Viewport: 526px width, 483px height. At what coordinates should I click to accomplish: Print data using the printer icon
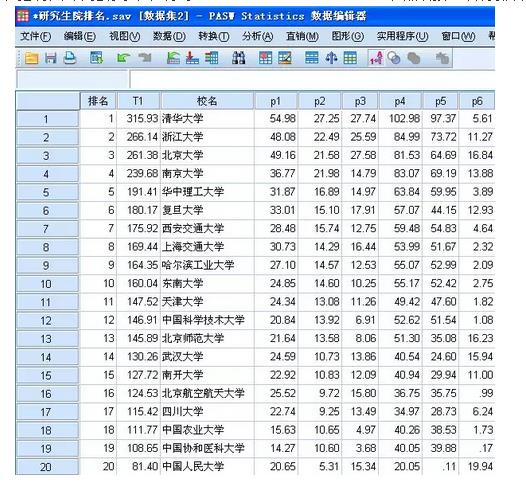point(70,58)
